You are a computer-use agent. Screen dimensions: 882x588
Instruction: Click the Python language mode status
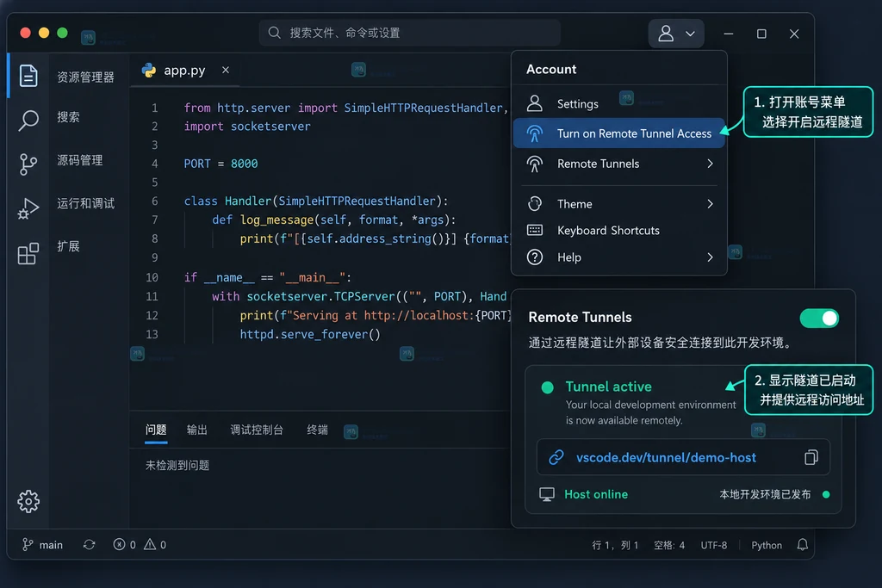click(766, 545)
